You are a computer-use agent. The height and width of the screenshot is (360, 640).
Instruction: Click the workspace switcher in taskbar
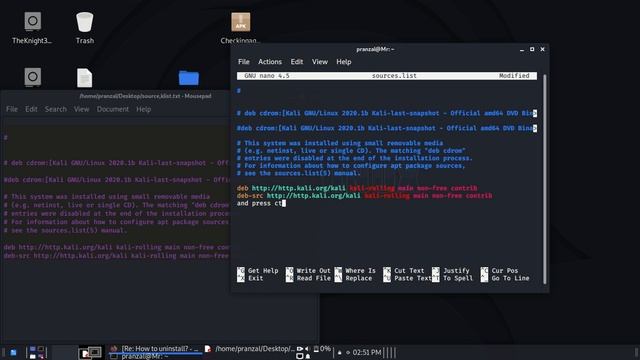pos(37,352)
